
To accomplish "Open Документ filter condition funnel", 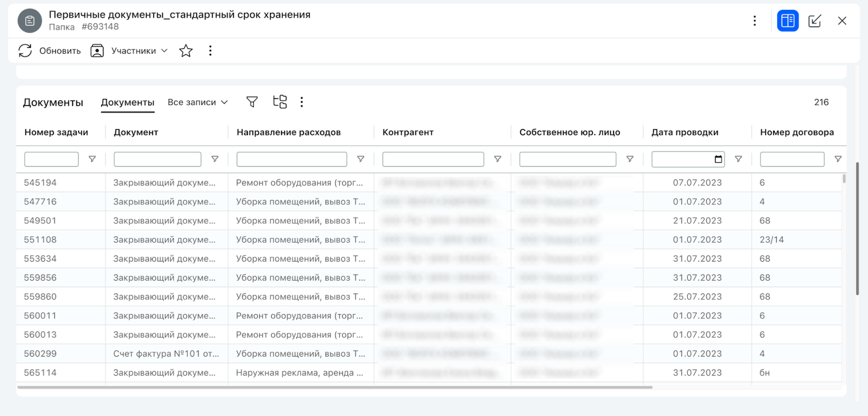I will point(215,159).
